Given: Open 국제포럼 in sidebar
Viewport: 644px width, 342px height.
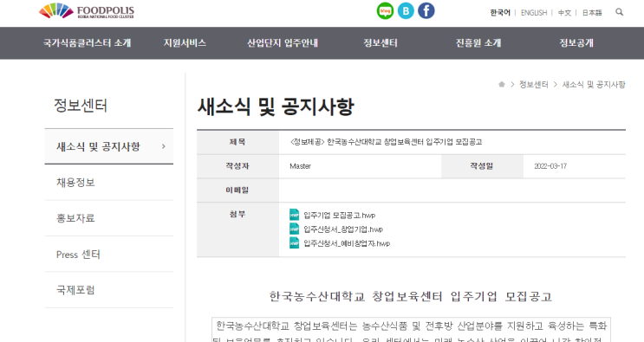Looking at the screenshot, I should (x=75, y=290).
